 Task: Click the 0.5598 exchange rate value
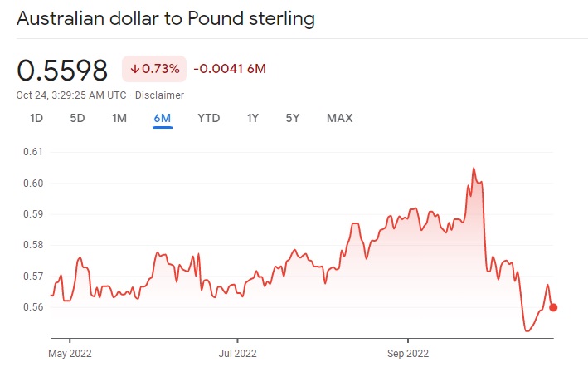click(x=63, y=71)
